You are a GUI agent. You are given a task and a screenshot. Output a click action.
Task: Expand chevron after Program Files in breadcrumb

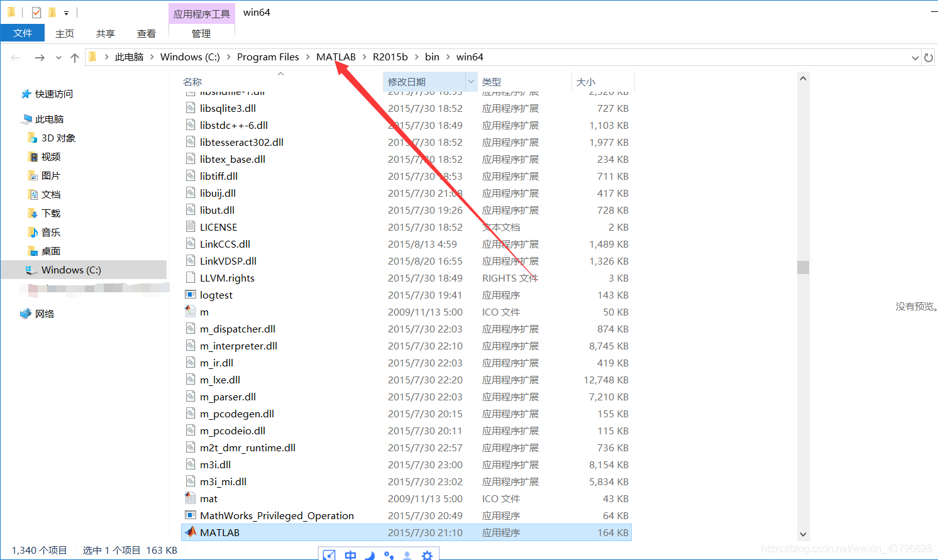click(x=308, y=57)
